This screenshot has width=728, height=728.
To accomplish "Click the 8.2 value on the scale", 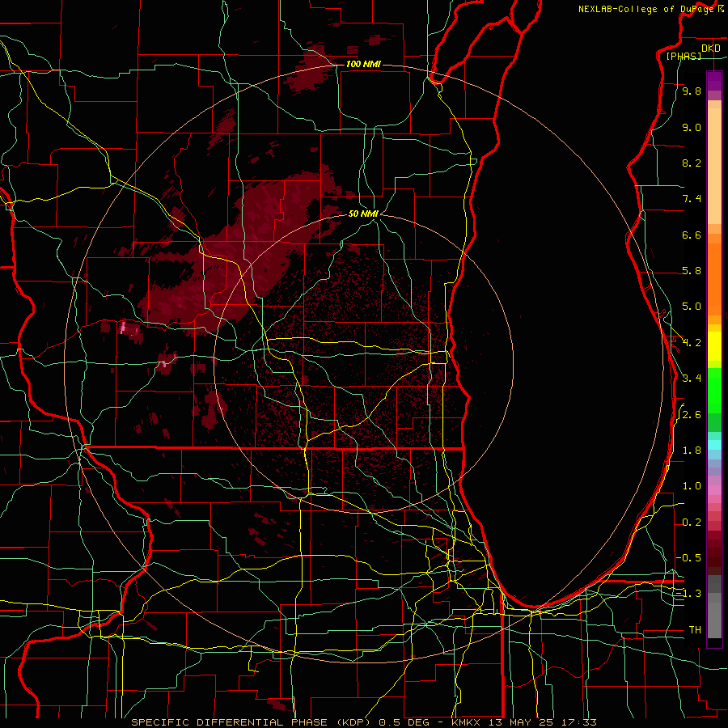I will pos(692,163).
